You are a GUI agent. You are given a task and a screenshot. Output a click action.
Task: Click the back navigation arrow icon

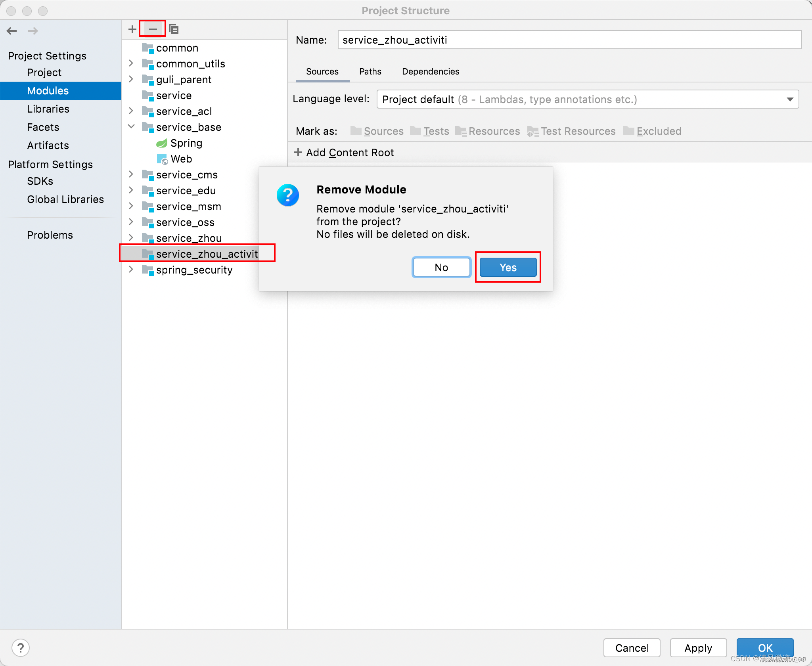coord(13,31)
